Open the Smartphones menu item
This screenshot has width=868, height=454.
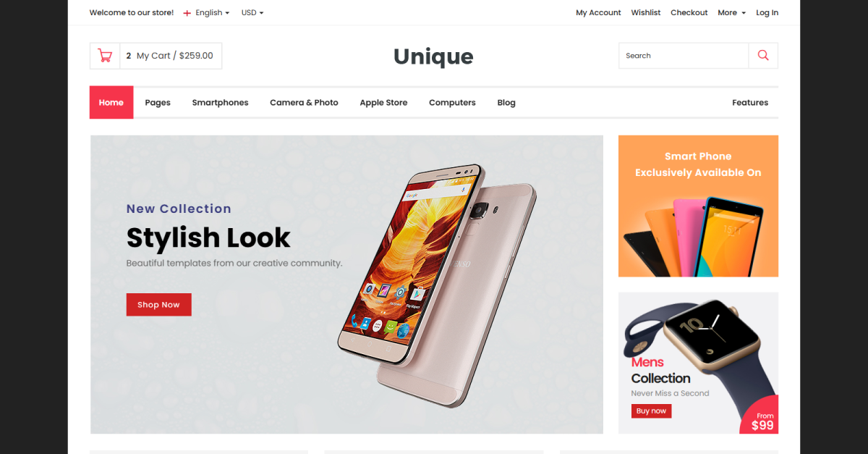click(220, 103)
